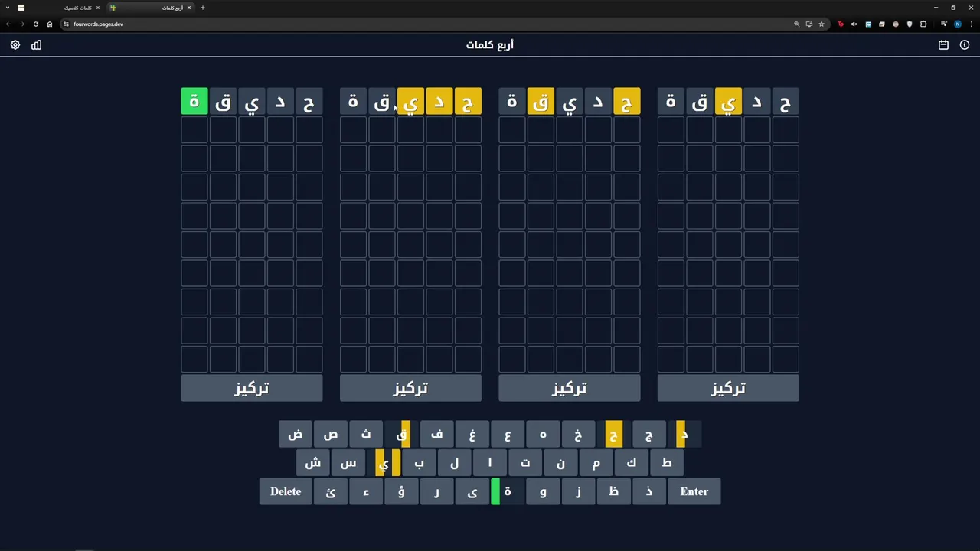Click the address bar showing fourwords.pages.dev

[x=429, y=24]
